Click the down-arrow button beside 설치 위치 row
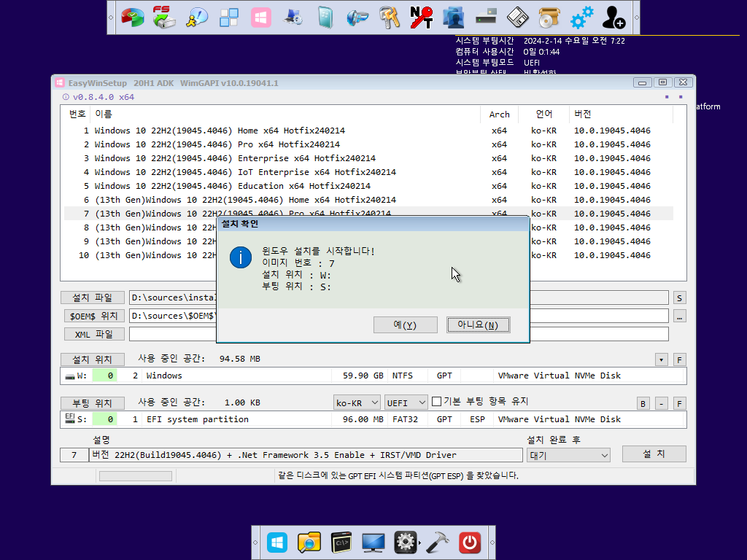The image size is (747, 560). coord(661,360)
